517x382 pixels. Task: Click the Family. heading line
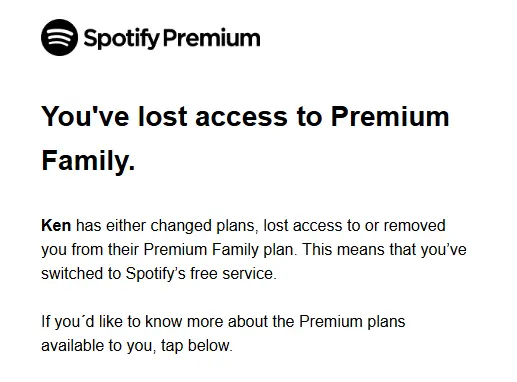(x=88, y=161)
